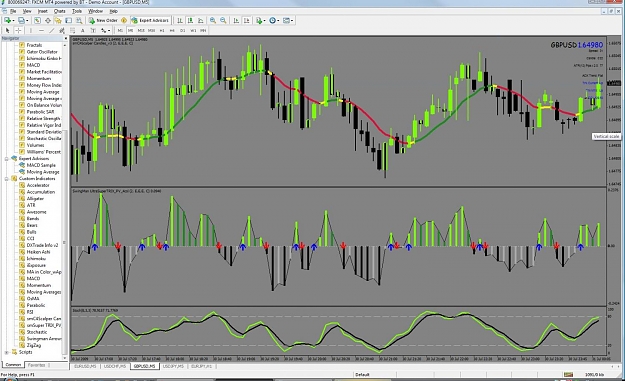This screenshot has height=381, width=625.
Task: Close the Navigator panel
Action: (x=65, y=38)
